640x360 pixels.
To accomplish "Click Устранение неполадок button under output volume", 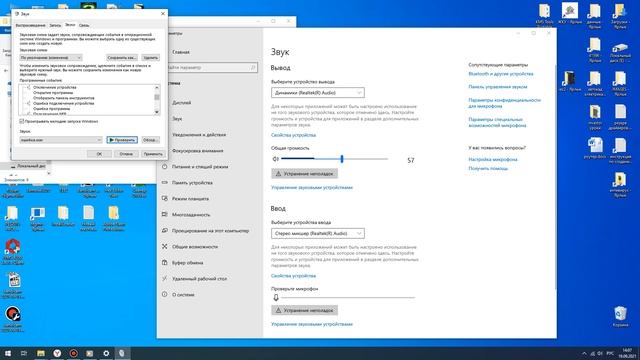I will (x=304, y=173).
